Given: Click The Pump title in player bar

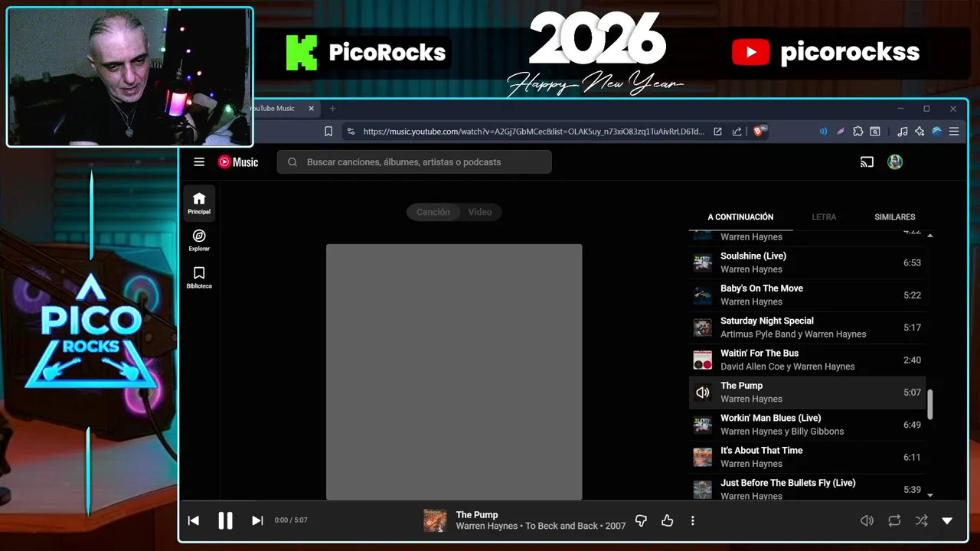Looking at the screenshot, I should pos(477,515).
